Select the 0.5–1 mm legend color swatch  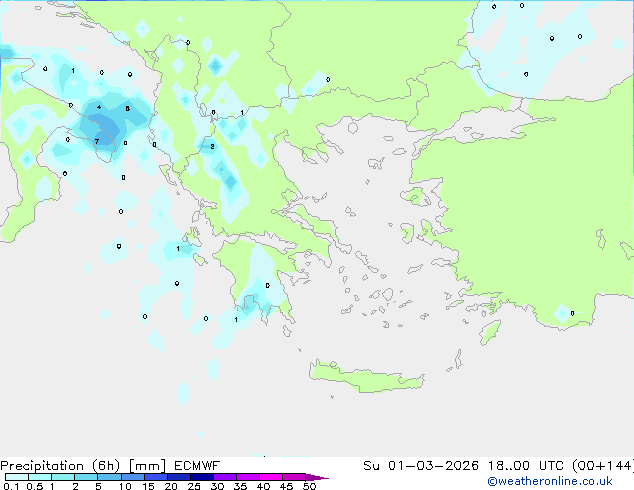pos(40,477)
